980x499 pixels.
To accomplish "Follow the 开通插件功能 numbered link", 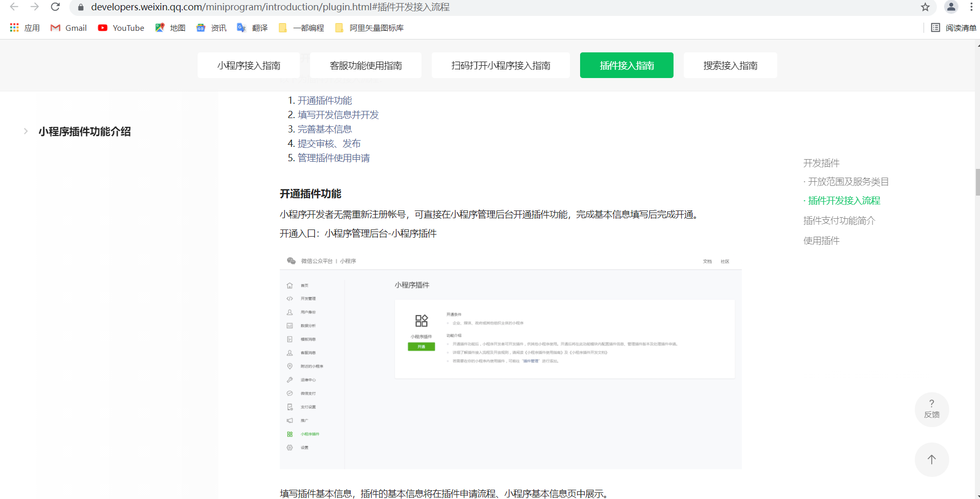I will (x=324, y=100).
